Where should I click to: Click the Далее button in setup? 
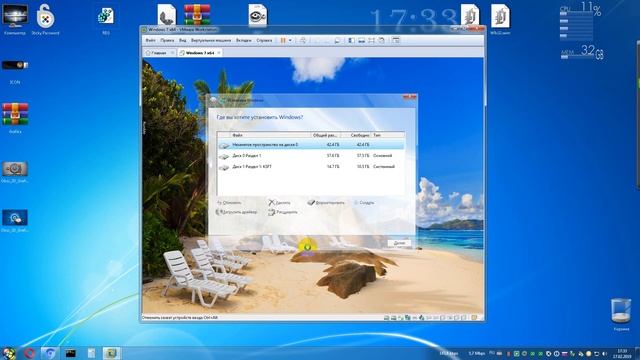tap(399, 243)
